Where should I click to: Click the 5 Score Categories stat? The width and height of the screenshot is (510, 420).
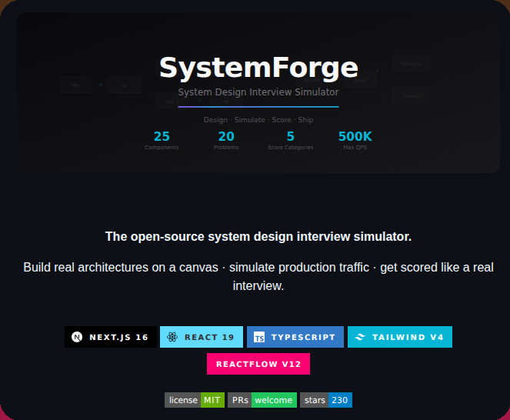[291, 140]
